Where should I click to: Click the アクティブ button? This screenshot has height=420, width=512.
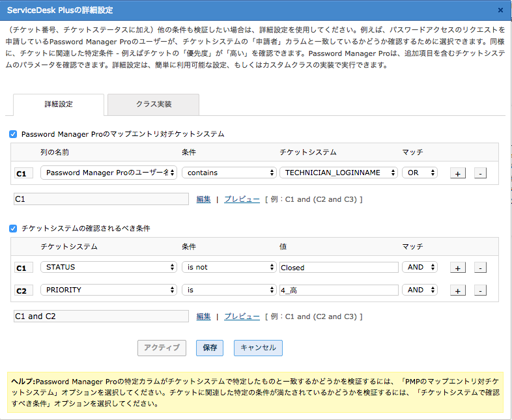[x=162, y=348]
